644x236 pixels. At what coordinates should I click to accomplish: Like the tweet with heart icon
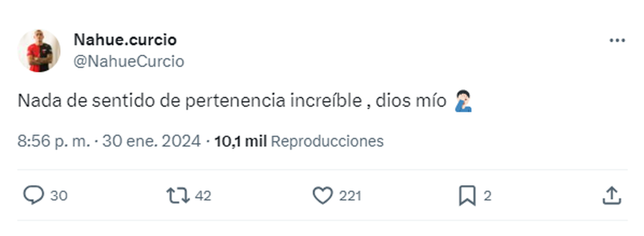[323, 196]
